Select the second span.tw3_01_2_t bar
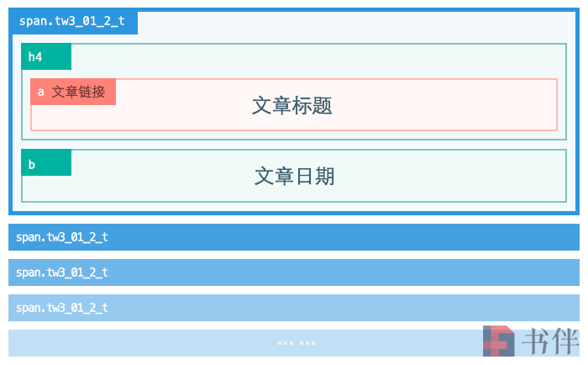 (294, 237)
